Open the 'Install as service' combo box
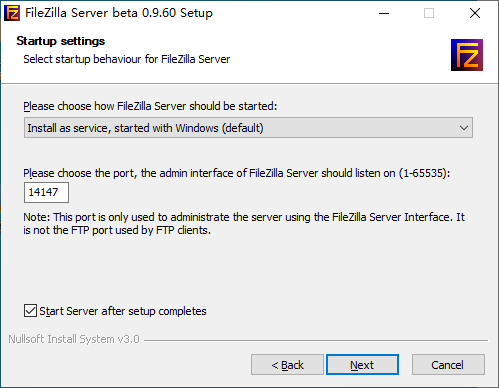Screen dimensions: 499x388 coord(248,128)
